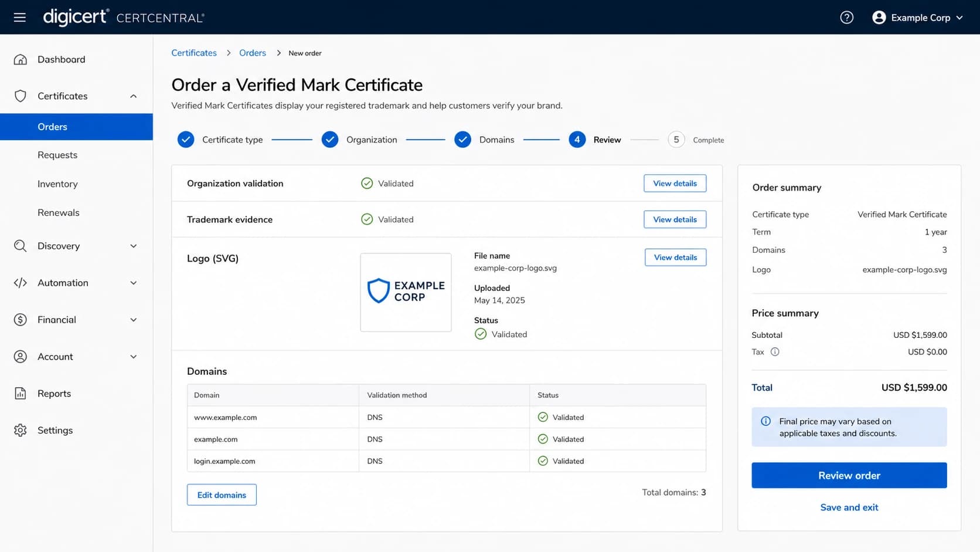Click step 4 Review circle
The image size is (980, 552).
(x=577, y=140)
